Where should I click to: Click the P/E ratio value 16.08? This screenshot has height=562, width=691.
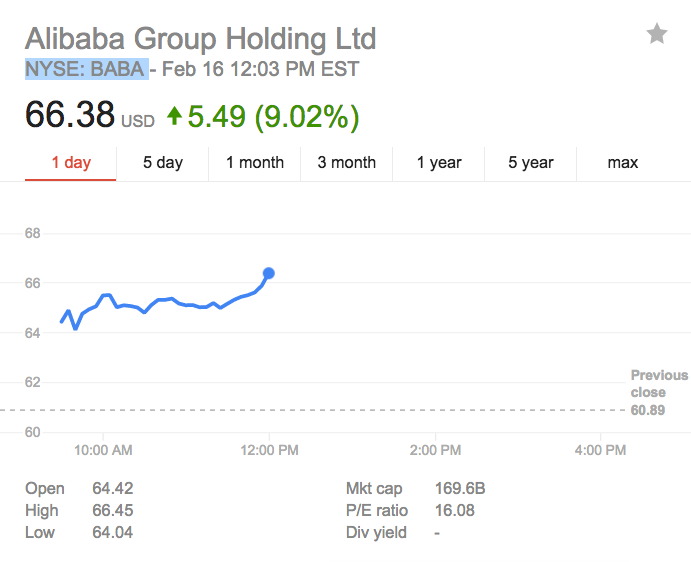455,511
